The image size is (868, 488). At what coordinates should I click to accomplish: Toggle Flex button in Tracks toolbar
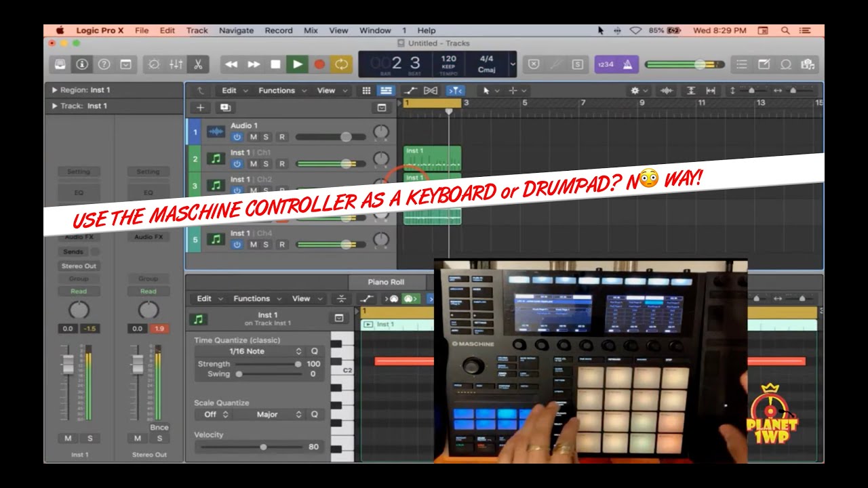point(431,90)
